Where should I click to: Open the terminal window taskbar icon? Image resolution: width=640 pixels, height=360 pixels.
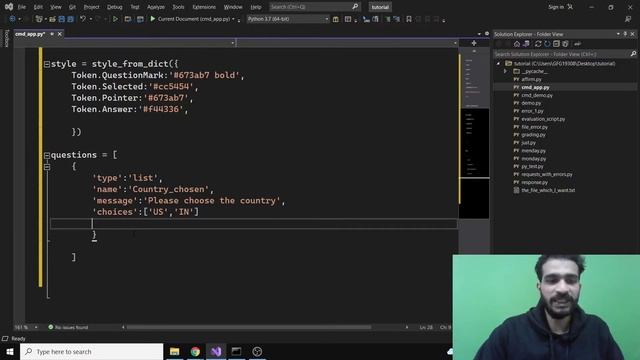(x=236, y=351)
